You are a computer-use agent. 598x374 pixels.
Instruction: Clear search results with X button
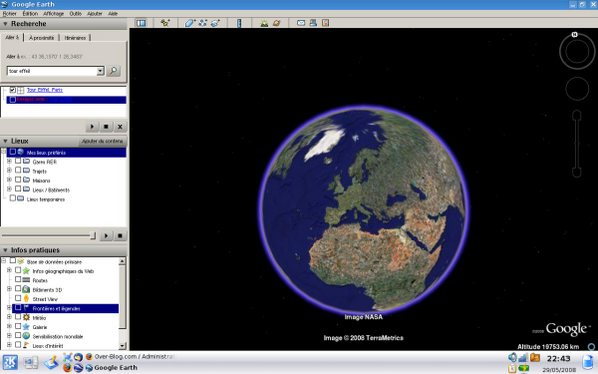pyautogui.click(x=120, y=127)
